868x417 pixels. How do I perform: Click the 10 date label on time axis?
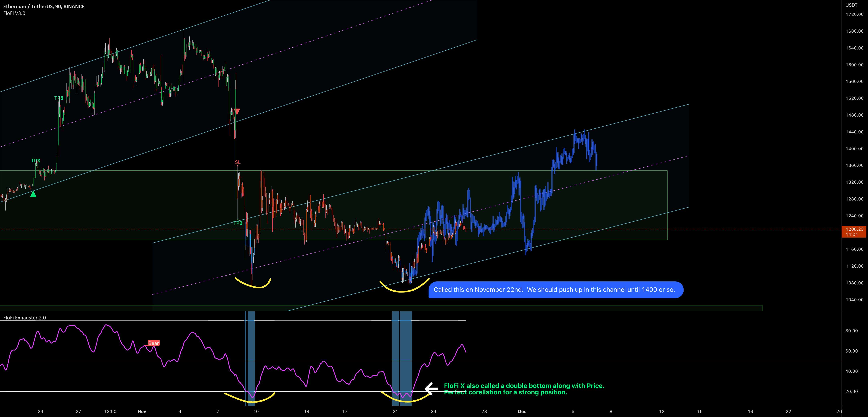tap(256, 411)
